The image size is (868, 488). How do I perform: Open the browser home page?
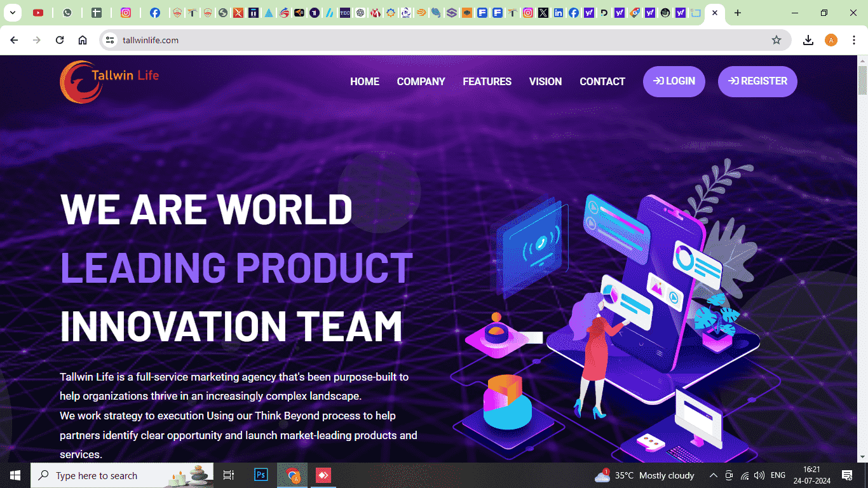tap(83, 40)
